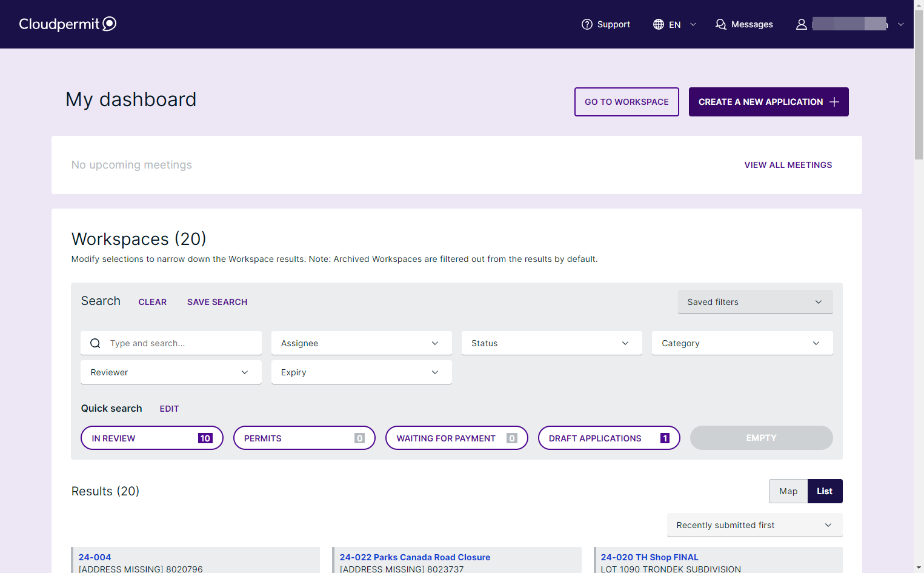Open 24-020 TH Shop FINAL workspace

tap(649, 557)
